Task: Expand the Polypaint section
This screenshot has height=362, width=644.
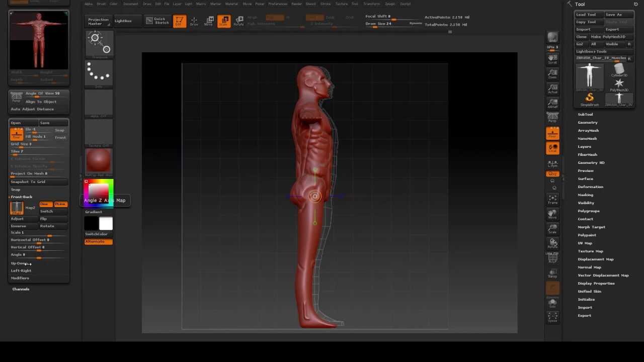Action: tap(587, 235)
